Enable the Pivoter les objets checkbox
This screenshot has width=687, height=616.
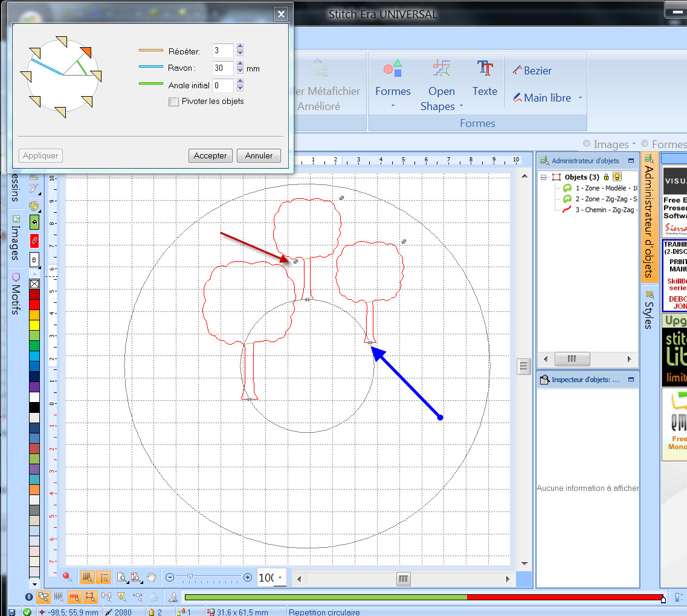point(174,102)
